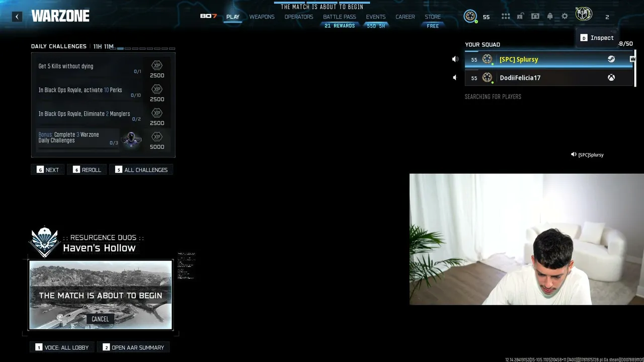Open the PLAY tab
Image resolution: width=644 pixels, height=362 pixels.
click(x=233, y=17)
